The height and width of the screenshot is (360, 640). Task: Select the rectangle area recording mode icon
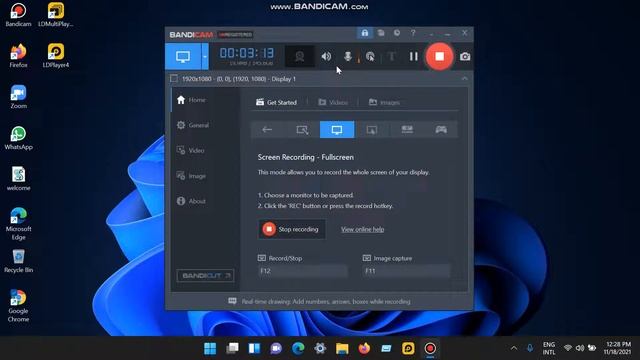(302, 130)
